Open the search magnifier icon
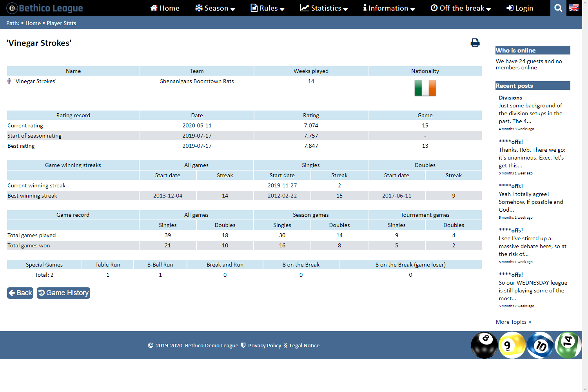This screenshot has height=392, width=588. [x=558, y=8]
